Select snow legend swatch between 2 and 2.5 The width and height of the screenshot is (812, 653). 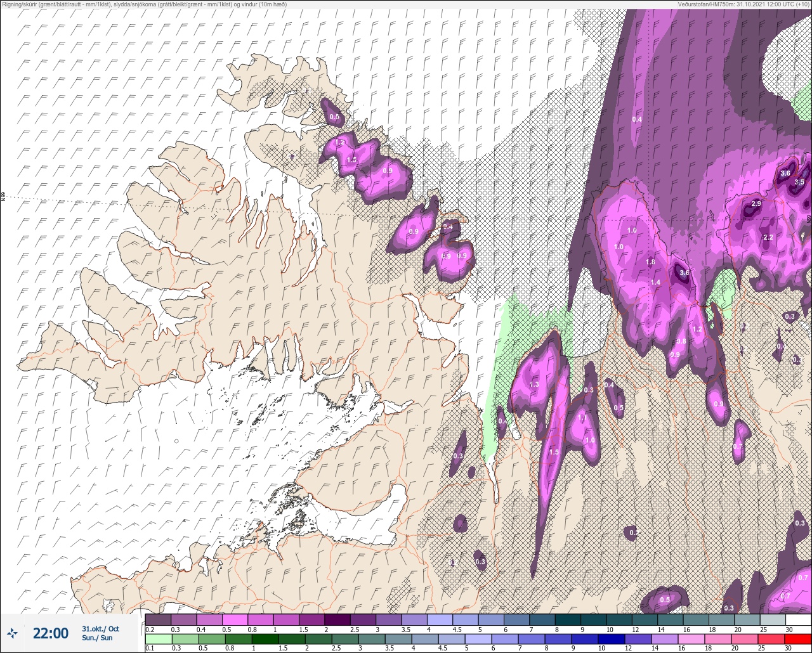click(x=337, y=619)
